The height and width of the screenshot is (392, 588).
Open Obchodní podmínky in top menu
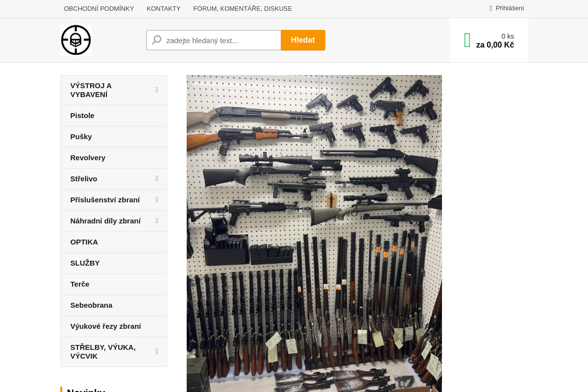(99, 8)
